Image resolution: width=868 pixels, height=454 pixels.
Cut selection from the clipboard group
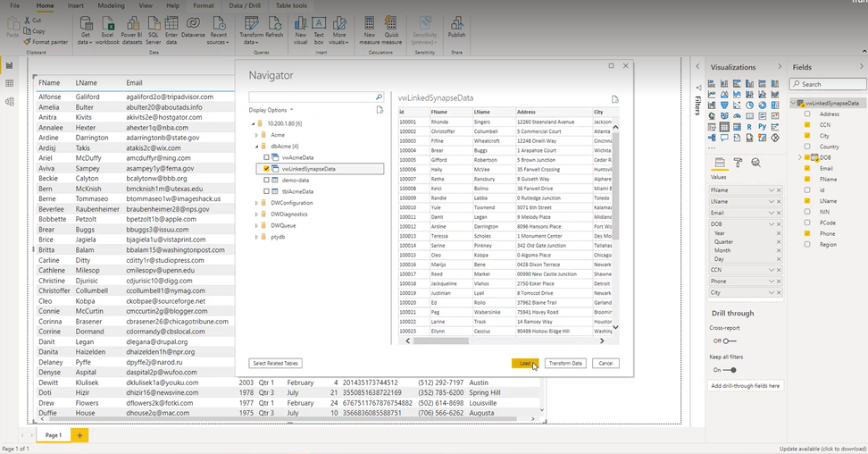tap(33, 20)
